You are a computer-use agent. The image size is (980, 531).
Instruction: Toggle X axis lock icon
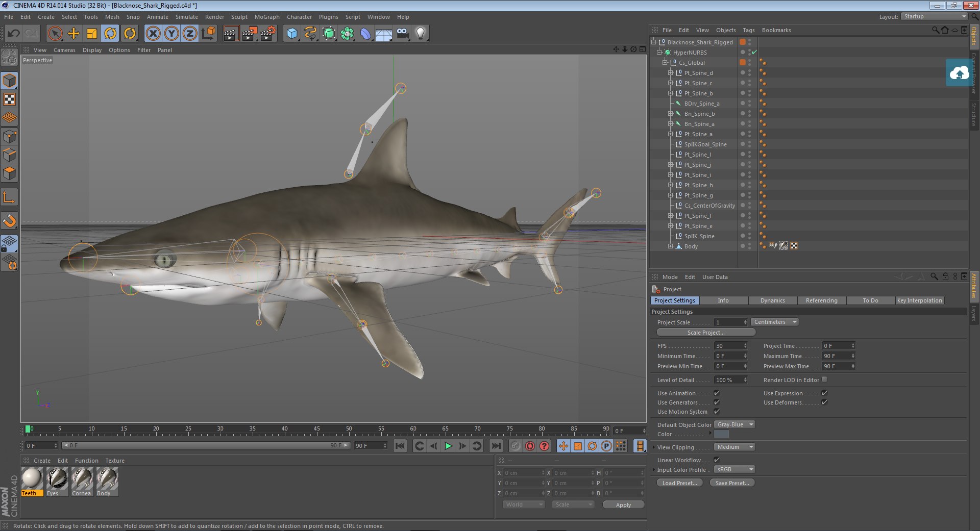click(x=153, y=34)
